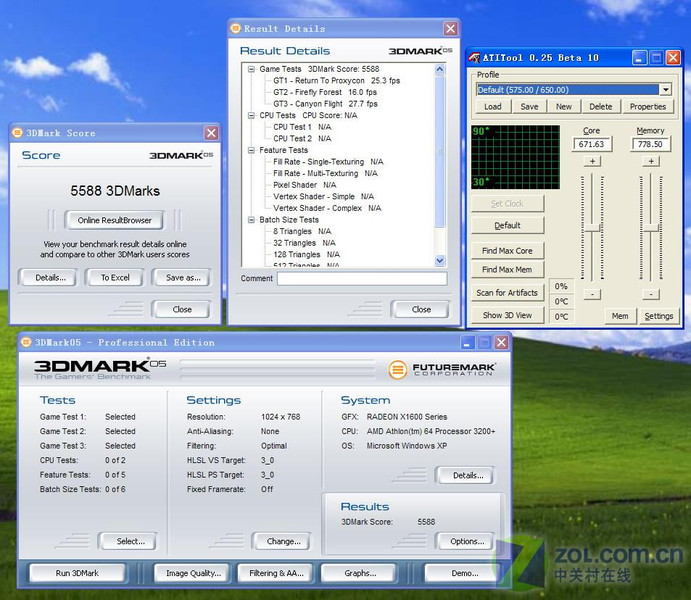Select GT2 - Firefly Forest row

pos(325,92)
